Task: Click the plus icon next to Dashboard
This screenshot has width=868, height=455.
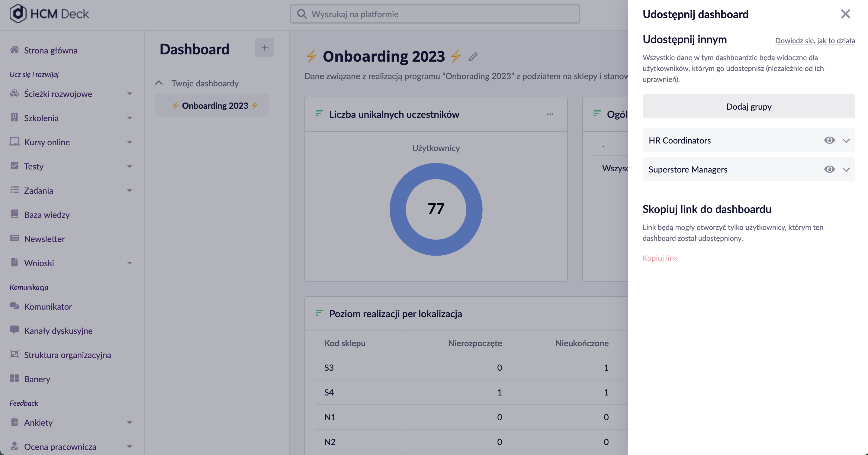Action: (265, 48)
